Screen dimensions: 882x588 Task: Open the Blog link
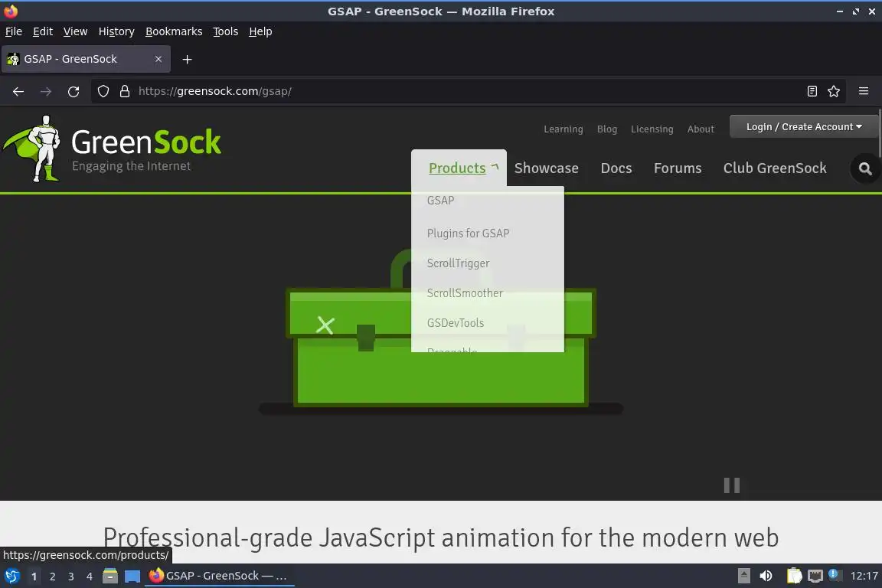click(x=607, y=129)
